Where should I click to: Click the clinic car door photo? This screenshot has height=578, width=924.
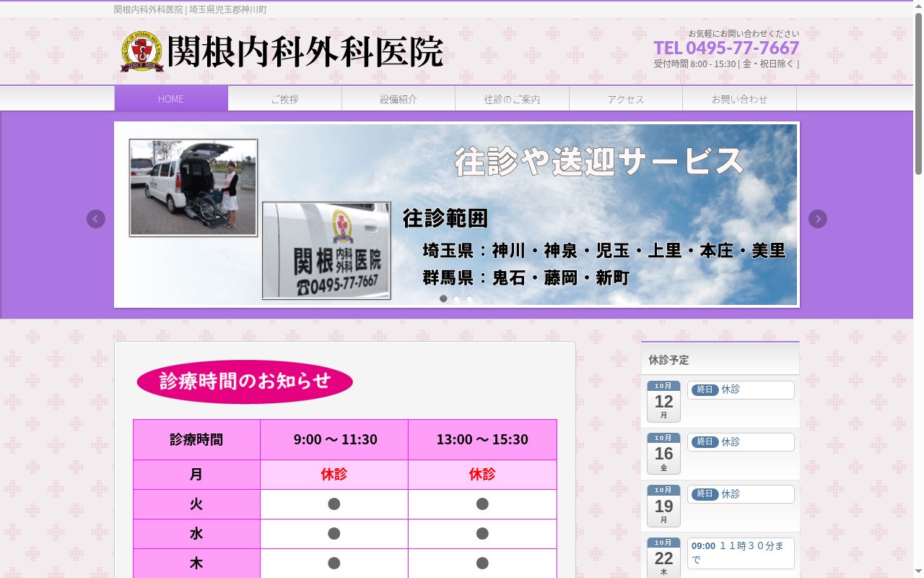(x=326, y=250)
